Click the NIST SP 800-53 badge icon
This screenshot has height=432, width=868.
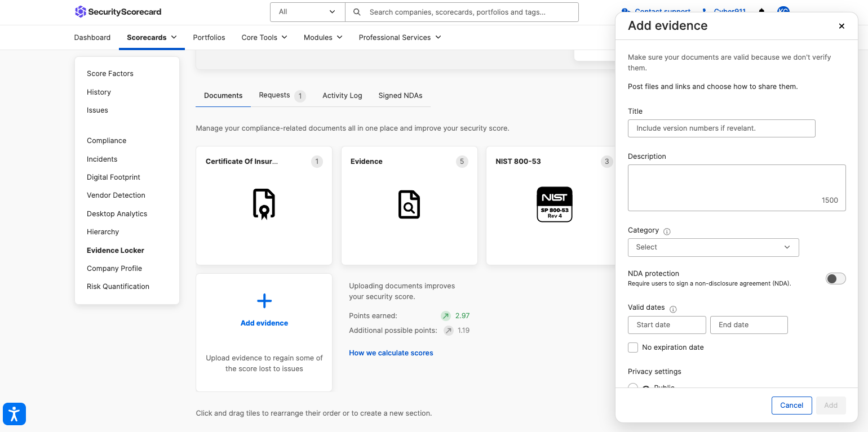coord(554,204)
